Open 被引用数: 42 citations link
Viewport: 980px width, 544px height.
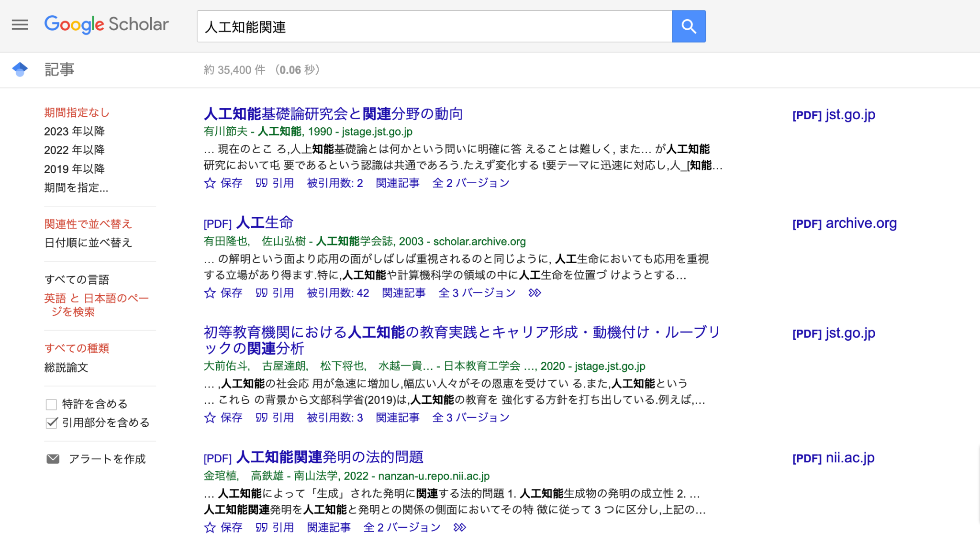click(x=338, y=293)
